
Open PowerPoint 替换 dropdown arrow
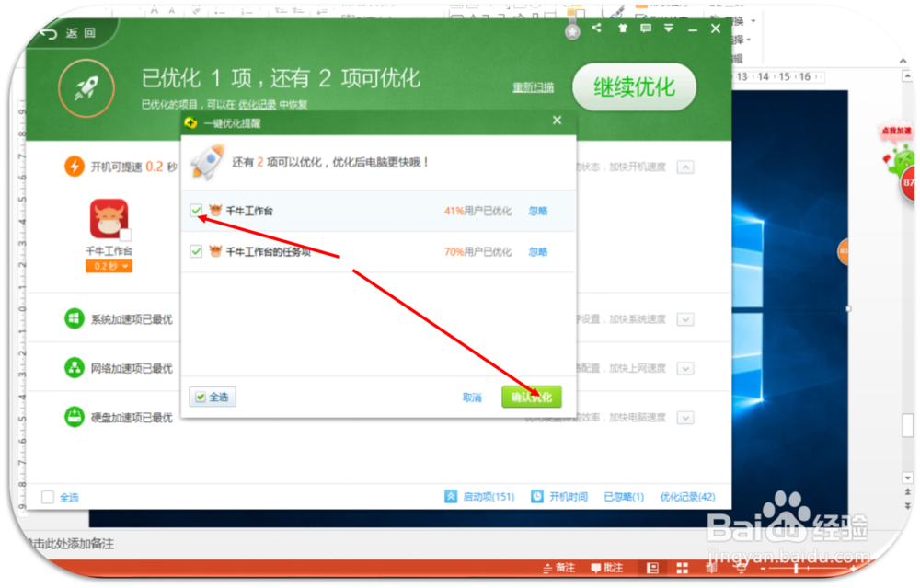tap(753, 21)
